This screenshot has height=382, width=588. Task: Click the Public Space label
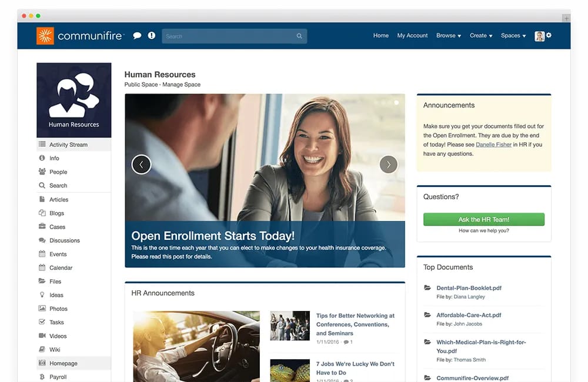[x=141, y=85]
